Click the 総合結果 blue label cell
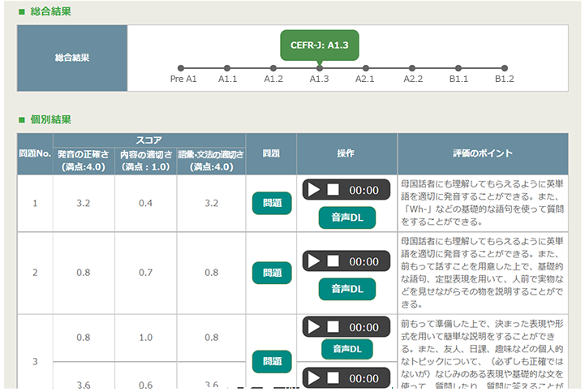 (72, 58)
